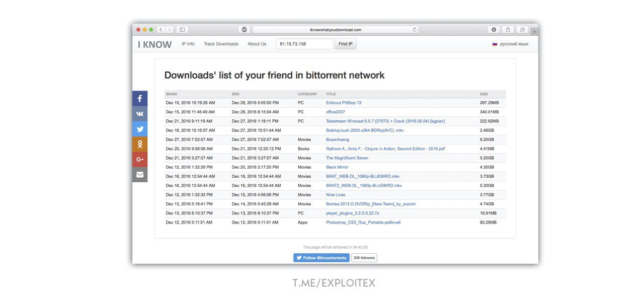Viewport: 644px width, 294px height.
Task: Click the AdBlock extension icon
Action: click(x=244, y=30)
